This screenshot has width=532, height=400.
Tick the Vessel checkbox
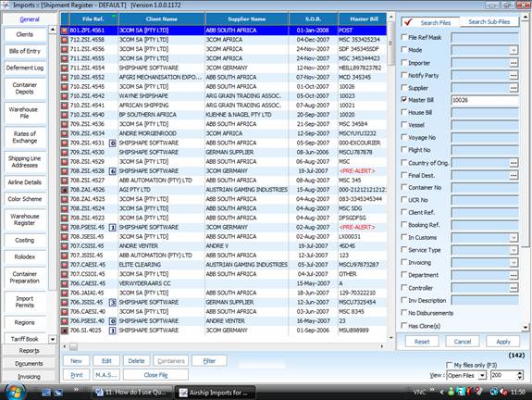tap(403, 124)
